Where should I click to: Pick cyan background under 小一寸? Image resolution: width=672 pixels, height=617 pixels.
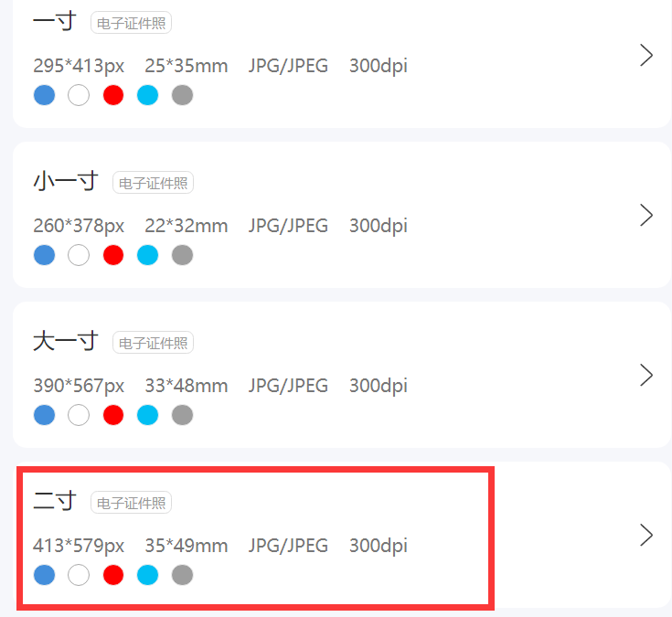coord(148,255)
